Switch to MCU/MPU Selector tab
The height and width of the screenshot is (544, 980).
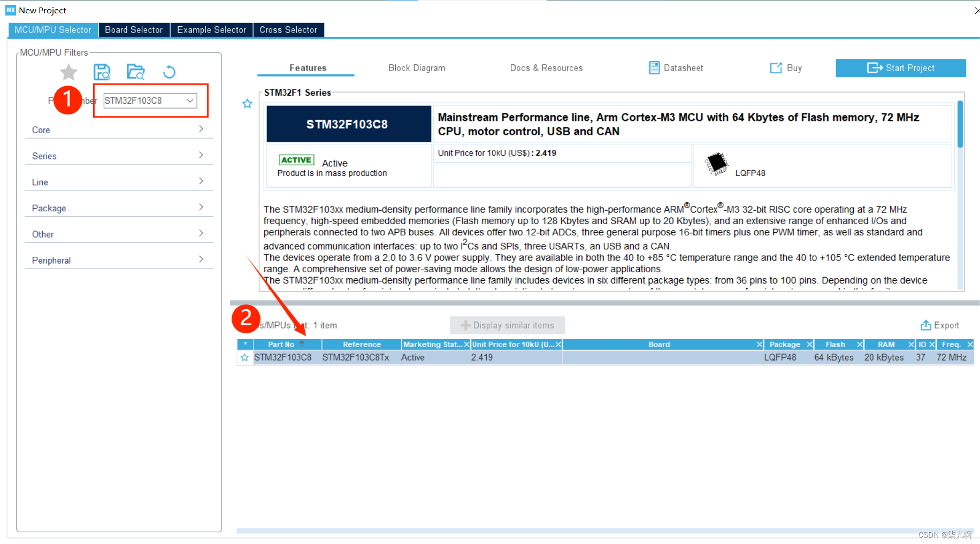click(53, 30)
